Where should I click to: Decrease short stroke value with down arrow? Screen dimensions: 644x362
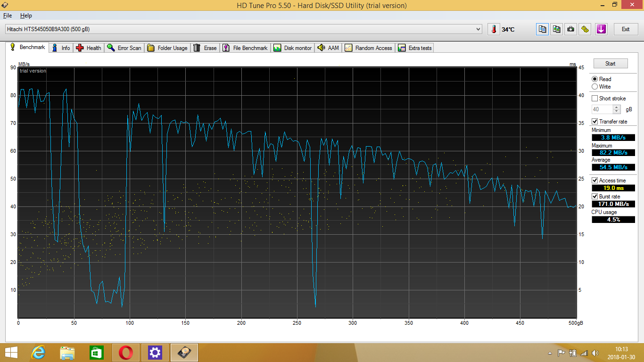[x=617, y=111]
